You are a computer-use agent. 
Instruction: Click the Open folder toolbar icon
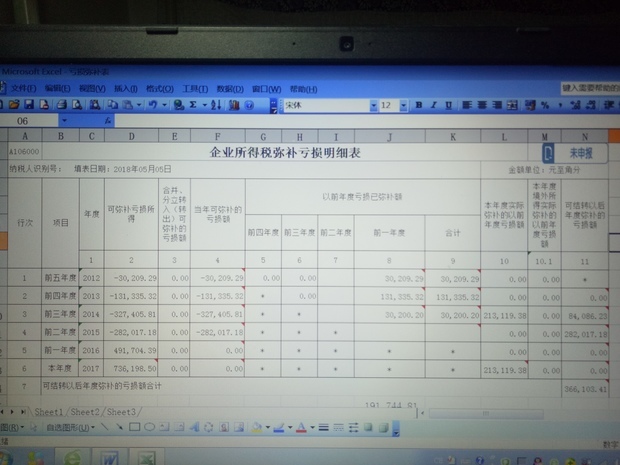pos(14,104)
